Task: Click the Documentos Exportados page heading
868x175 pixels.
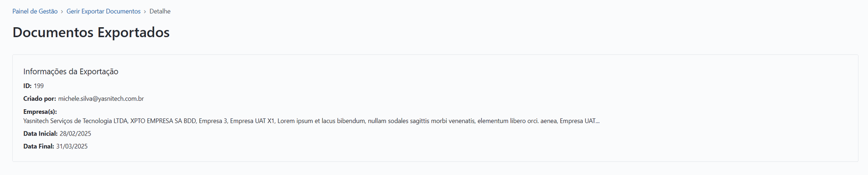Action: click(x=91, y=32)
